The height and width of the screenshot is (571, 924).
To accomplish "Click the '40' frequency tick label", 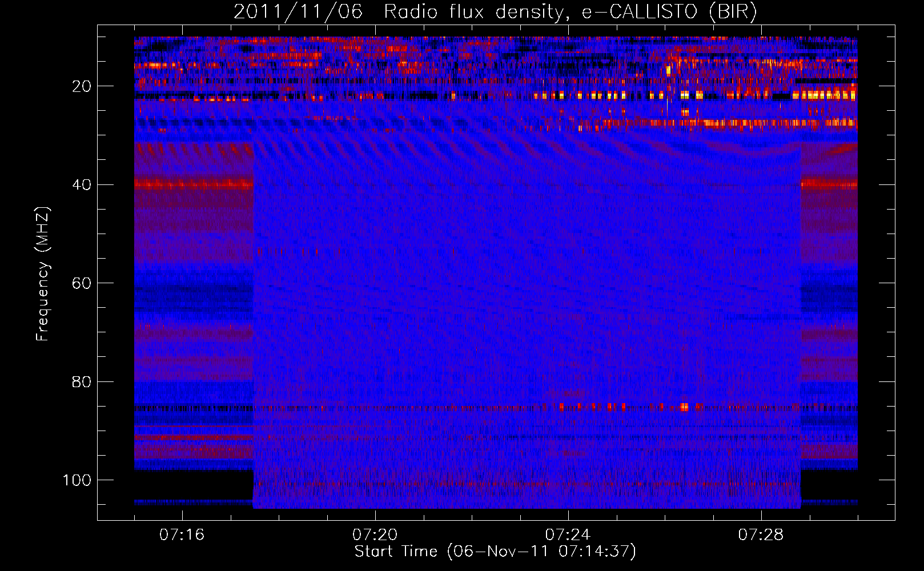I will tap(82, 184).
